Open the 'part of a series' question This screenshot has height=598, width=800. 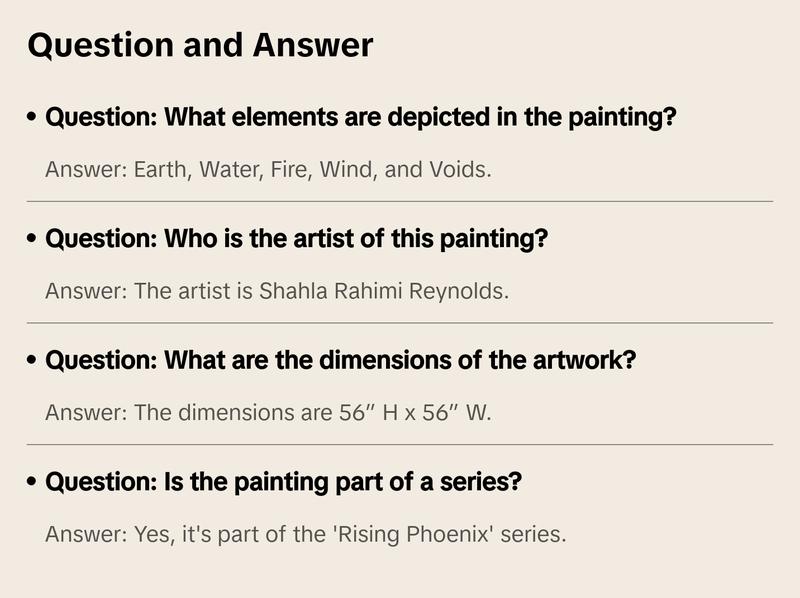tap(283, 482)
